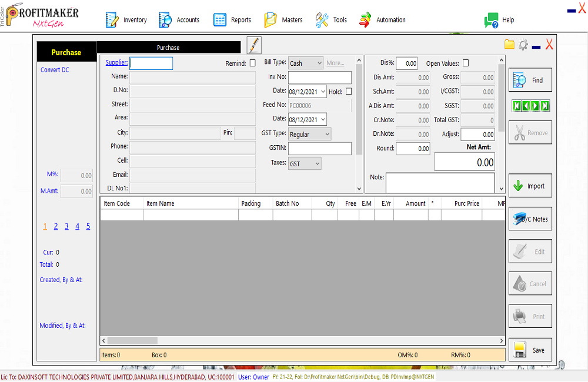Screen dimensions: 588x382
Task: Click the Inv No input field
Action: pos(319,78)
